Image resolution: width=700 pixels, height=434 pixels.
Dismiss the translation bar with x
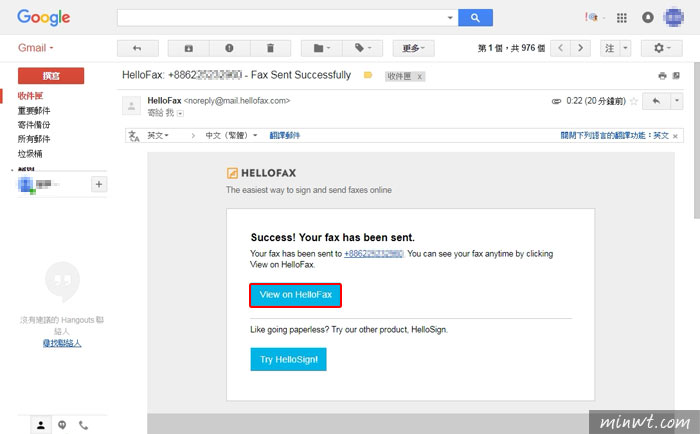[675, 136]
